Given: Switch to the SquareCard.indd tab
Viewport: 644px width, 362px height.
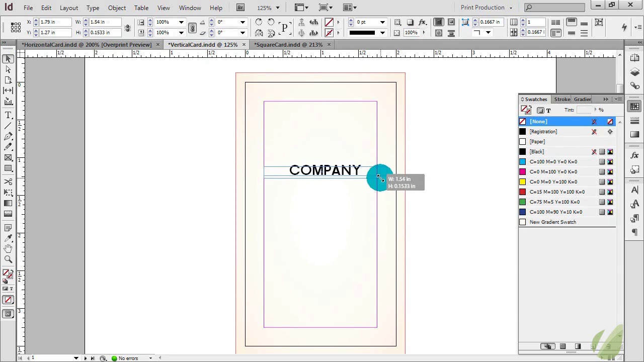Looking at the screenshot, I should point(288,45).
